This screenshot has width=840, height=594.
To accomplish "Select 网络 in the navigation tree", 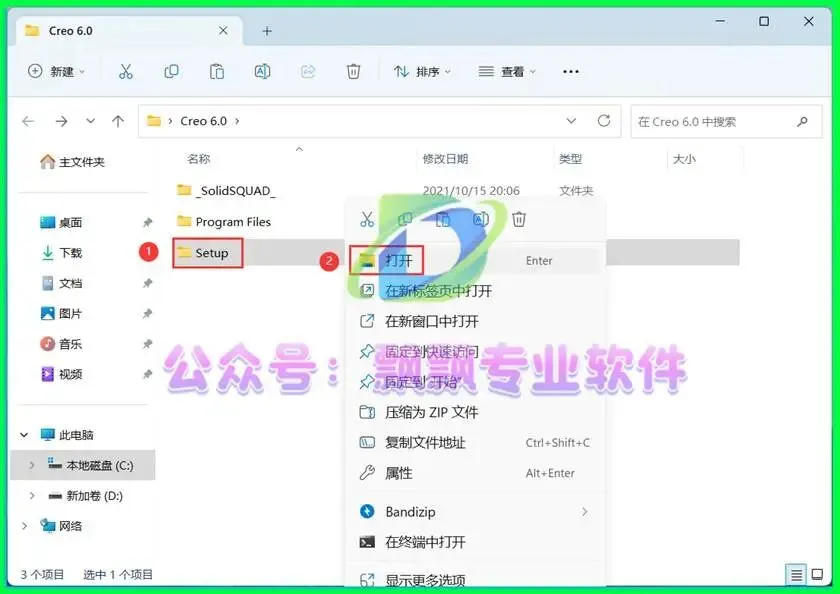I will (62, 526).
